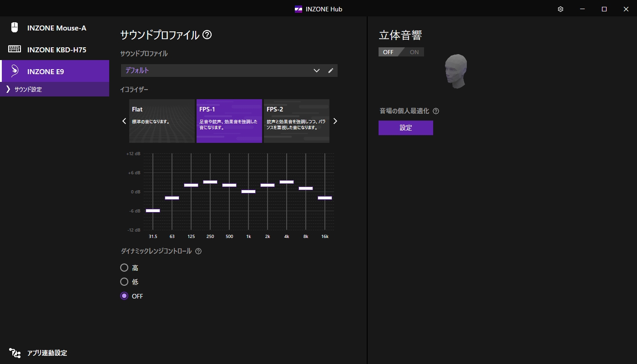This screenshot has width=637, height=364.
Task: Open サウンド設定 submenu
Action: coord(55,89)
